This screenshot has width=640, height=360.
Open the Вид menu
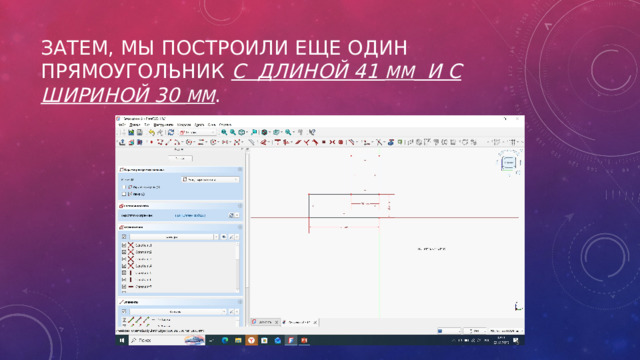147,124
